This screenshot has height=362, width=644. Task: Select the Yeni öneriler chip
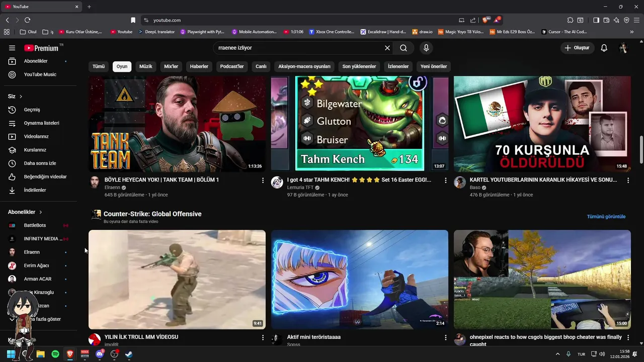click(x=434, y=66)
